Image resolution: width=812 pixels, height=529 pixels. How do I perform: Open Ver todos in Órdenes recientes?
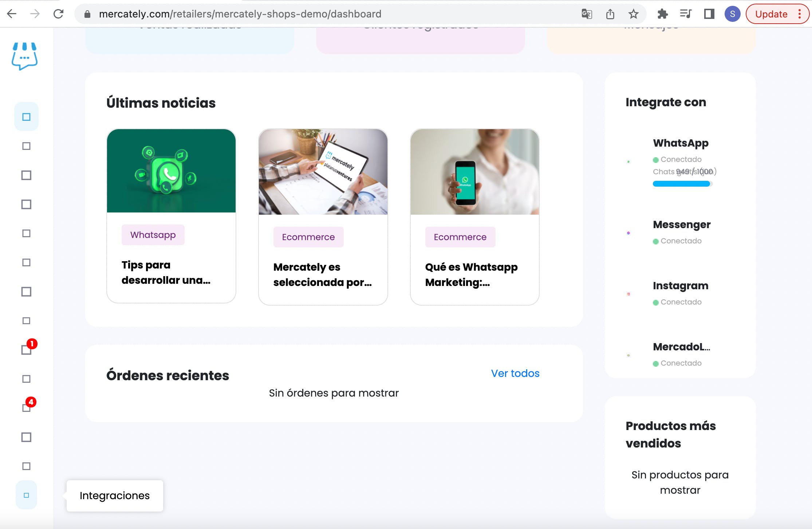(x=515, y=373)
